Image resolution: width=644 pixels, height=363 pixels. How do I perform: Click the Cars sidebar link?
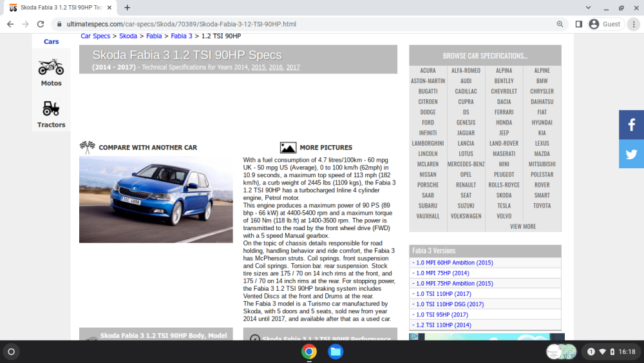point(51,41)
